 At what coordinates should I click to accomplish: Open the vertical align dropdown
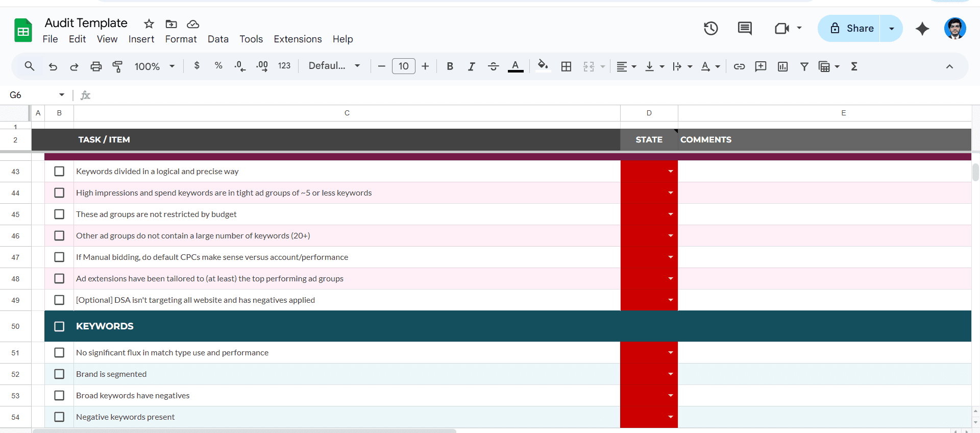[654, 66]
